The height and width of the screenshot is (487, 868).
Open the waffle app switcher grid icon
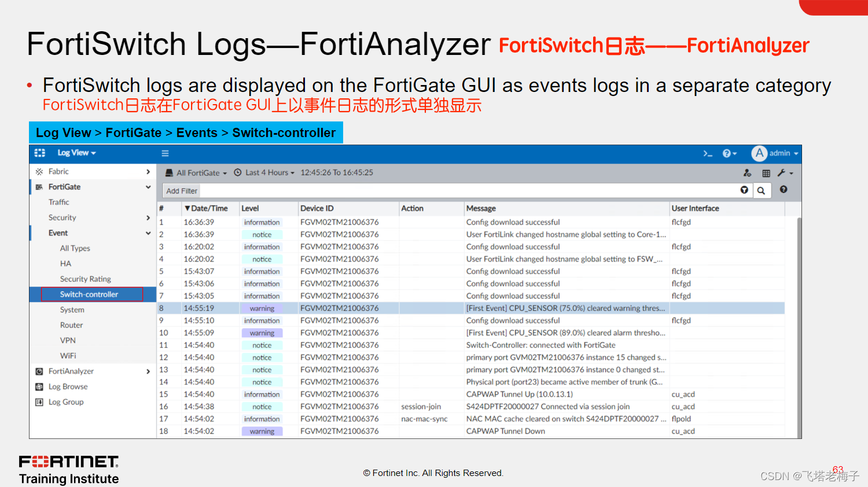pyautogui.click(x=39, y=153)
